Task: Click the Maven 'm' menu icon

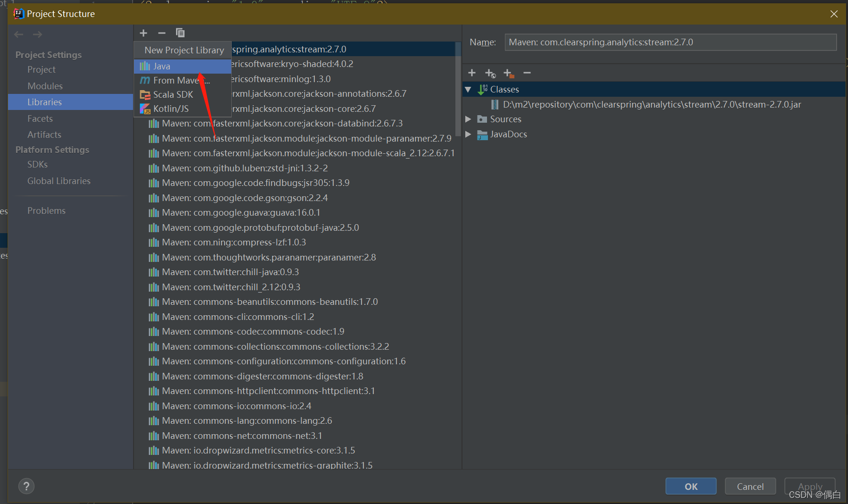Action: click(145, 80)
